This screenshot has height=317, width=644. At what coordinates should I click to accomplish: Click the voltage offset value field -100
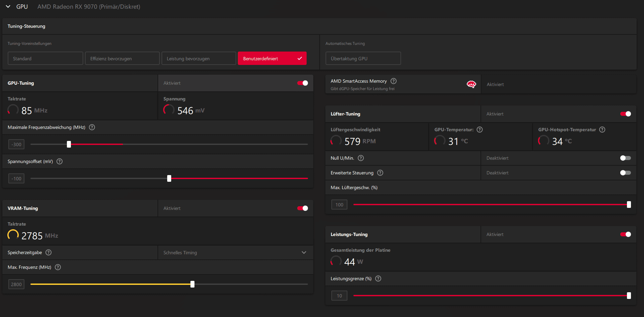point(16,178)
